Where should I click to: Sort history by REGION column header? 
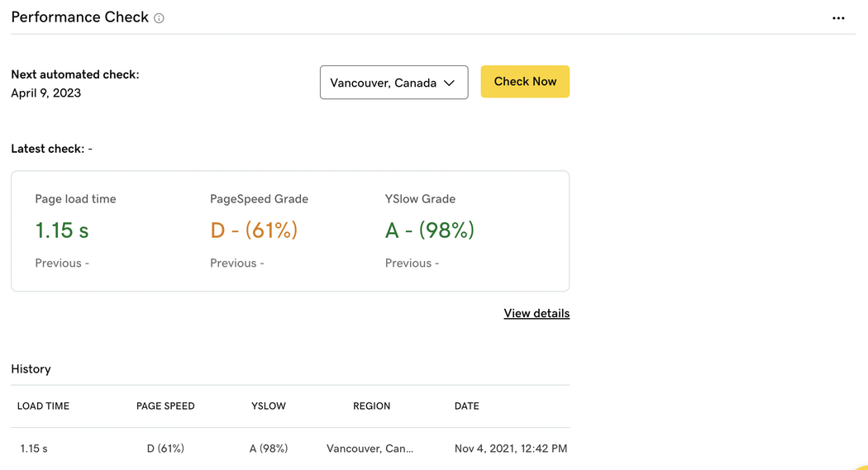[x=371, y=406]
